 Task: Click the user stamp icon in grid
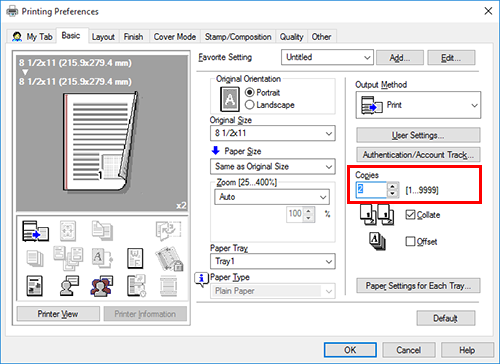(69, 286)
